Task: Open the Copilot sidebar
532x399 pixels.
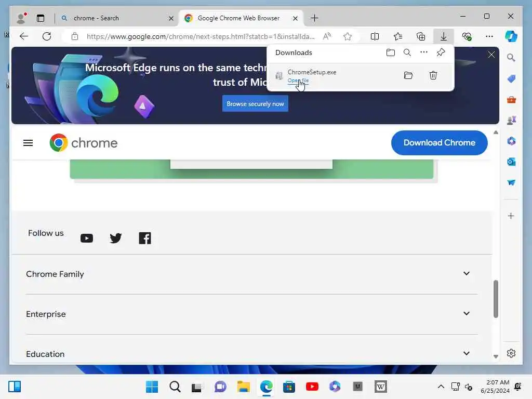Action: click(x=511, y=36)
